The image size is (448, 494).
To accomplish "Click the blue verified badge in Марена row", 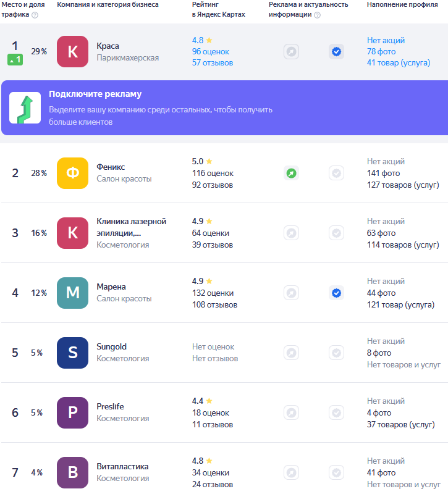I will coord(336,293).
